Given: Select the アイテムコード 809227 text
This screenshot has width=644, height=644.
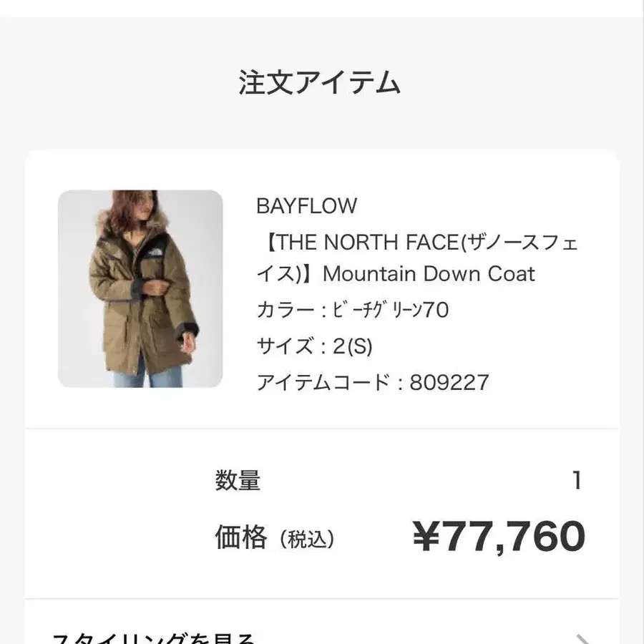Looking at the screenshot, I should [x=372, y=382].
